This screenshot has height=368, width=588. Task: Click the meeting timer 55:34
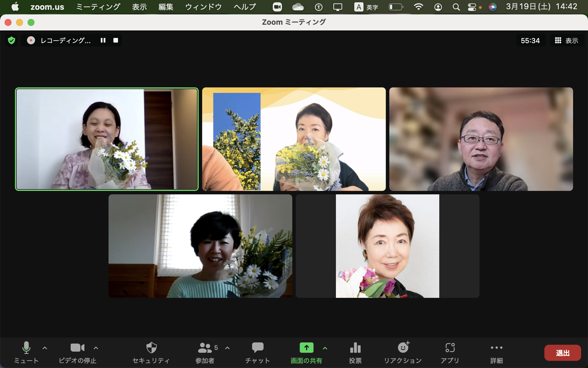(x=530, y=41)
